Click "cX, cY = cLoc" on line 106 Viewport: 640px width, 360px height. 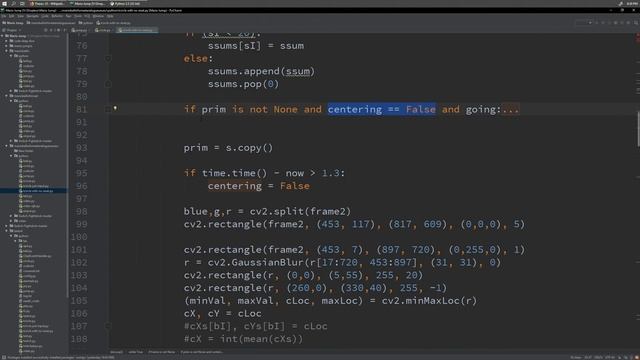tap(222, 313)
